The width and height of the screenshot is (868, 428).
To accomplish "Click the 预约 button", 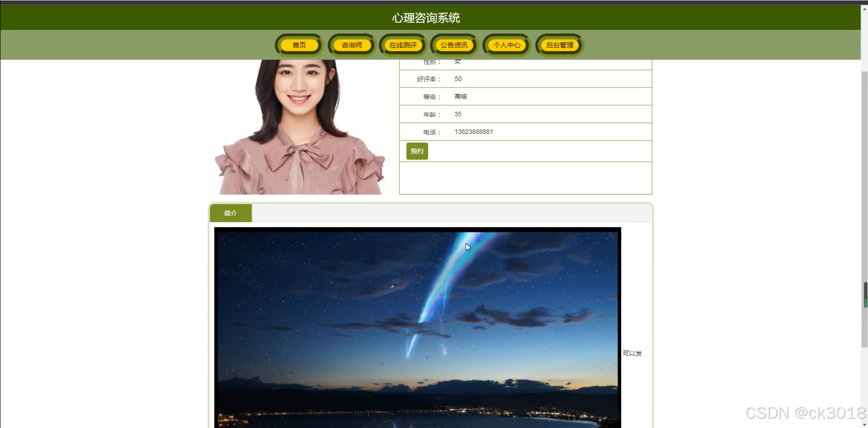I will point(417,151).
